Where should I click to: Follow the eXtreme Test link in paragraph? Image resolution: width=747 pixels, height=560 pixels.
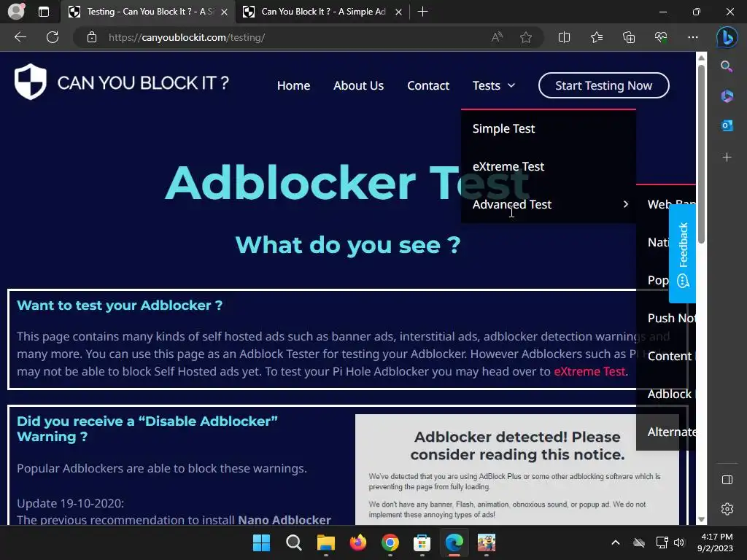coord(589,371)
